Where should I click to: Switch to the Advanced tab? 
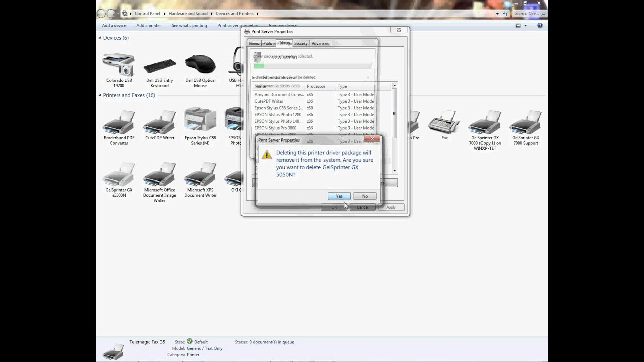[x=320, y=43]
